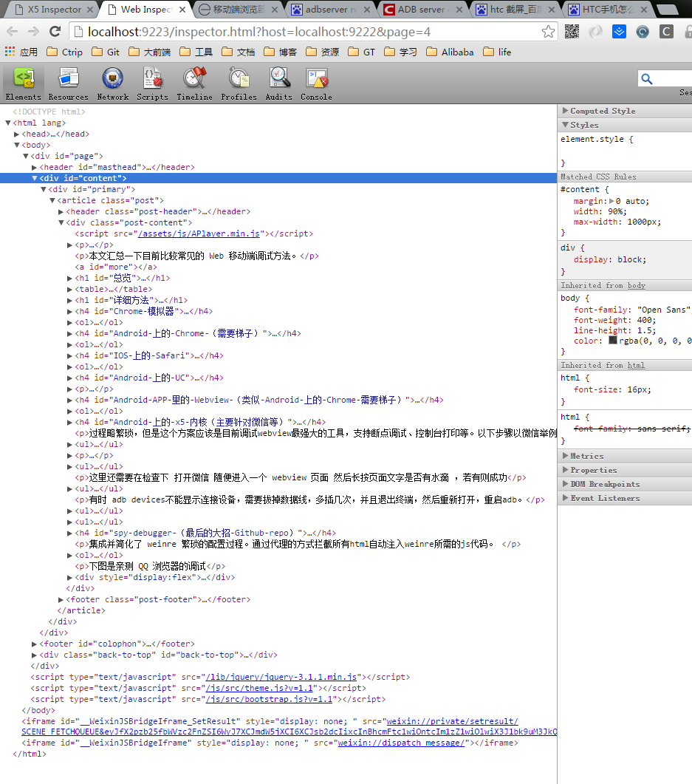Open the jquery-3.1.1.min.js script link
The image size is (692, 784).
pyautogui.click(x=281, y=677)
